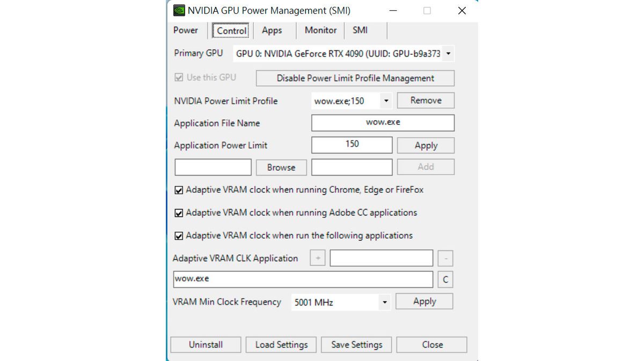Click the NVIDIA Power Limit Profile label
The width and height of the screenshot is (644, 361).
(226, 101)
